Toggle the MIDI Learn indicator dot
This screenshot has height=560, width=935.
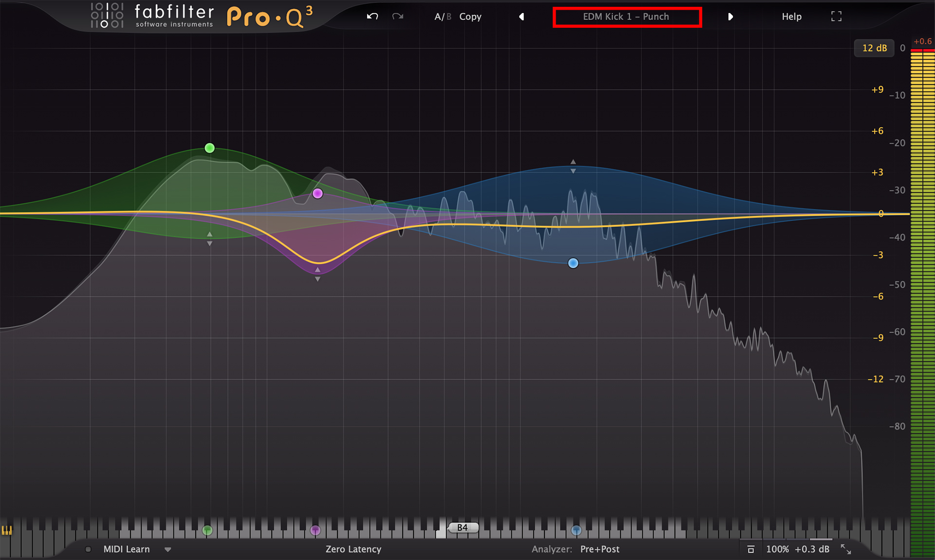coord(88,549)
